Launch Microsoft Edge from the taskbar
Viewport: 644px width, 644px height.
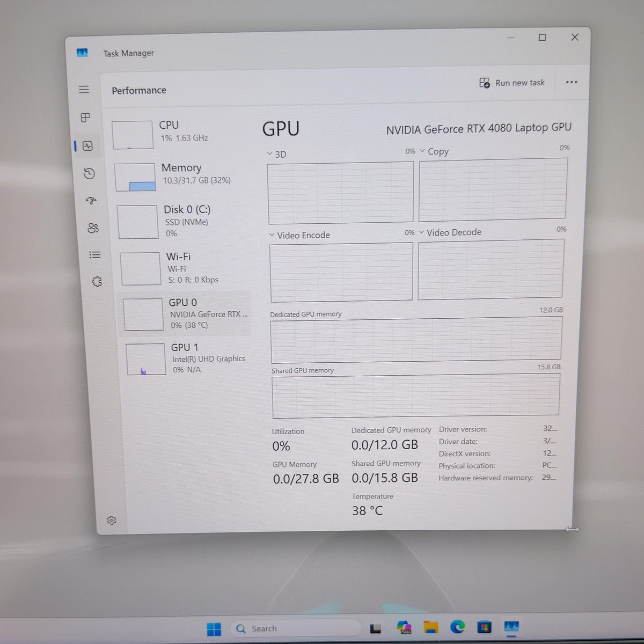pyautogui.click(x=457, y=626)
